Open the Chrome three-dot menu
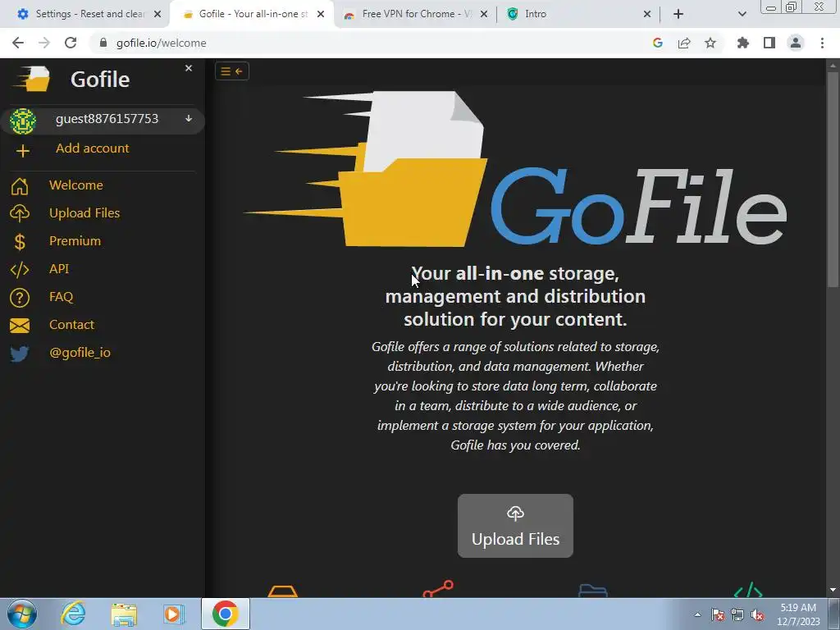This screenshot has height=630, width=840. pos(822,43)
